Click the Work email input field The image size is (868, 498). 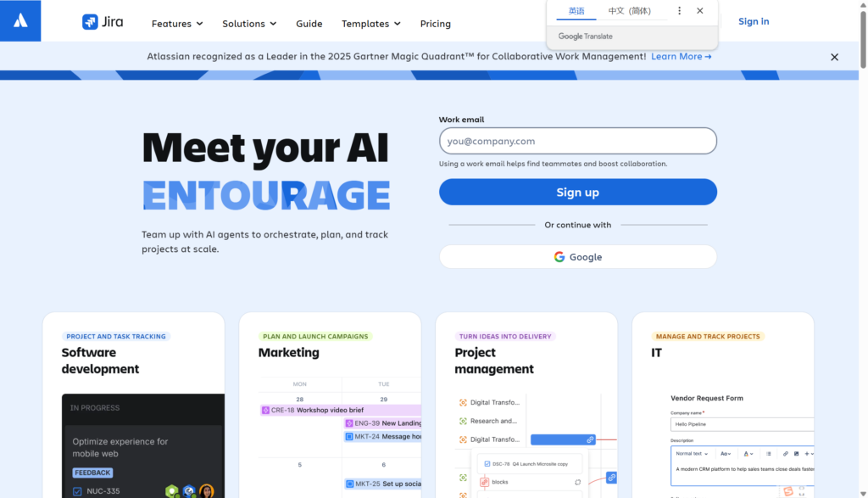click(577, 141)
